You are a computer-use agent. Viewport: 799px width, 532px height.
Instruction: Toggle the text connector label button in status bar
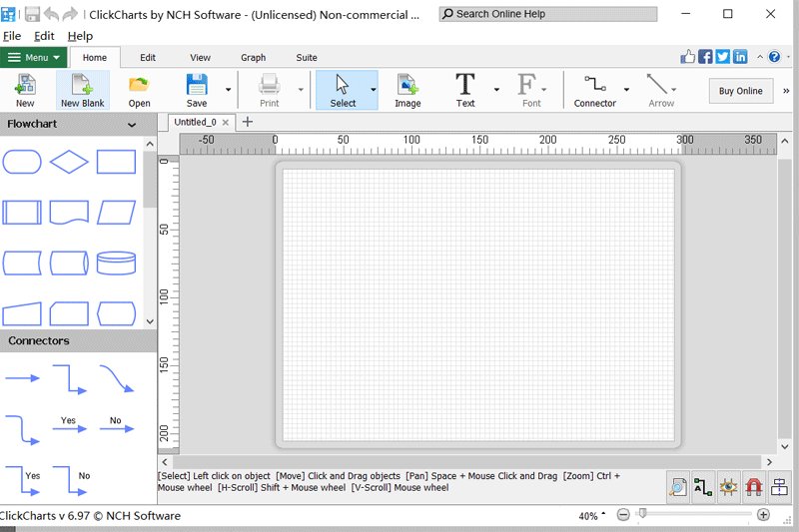coord(703,487)
